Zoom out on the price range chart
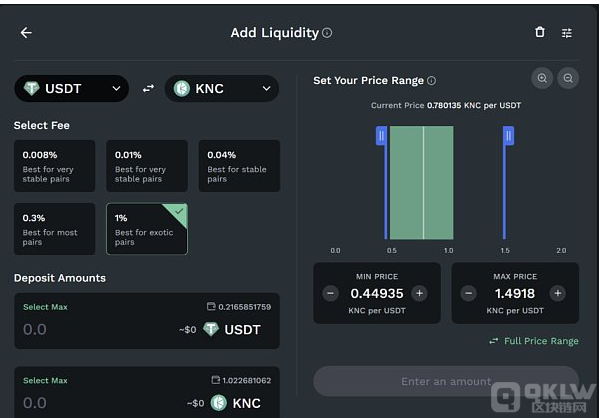Screen dimensions: 600x418 (x=568, y=78)
